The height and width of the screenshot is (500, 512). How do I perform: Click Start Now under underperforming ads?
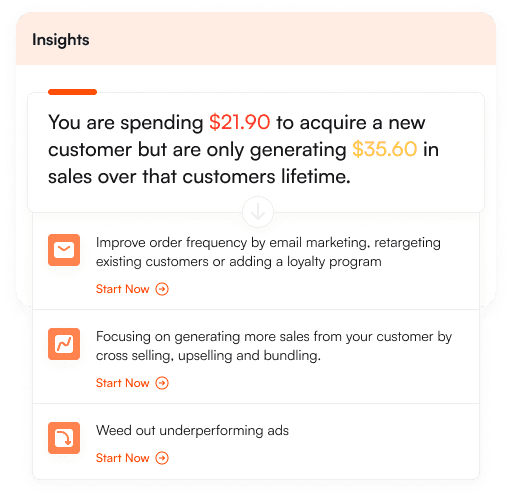coord(122,458)
